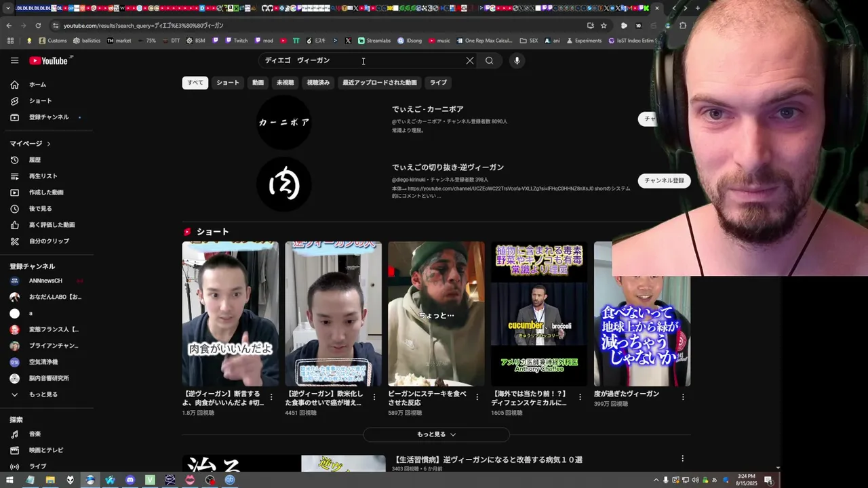This screenshot has height=488, width=868.
Task: Open the YouTube hamburger guide menu
Action: click(14, 60)
